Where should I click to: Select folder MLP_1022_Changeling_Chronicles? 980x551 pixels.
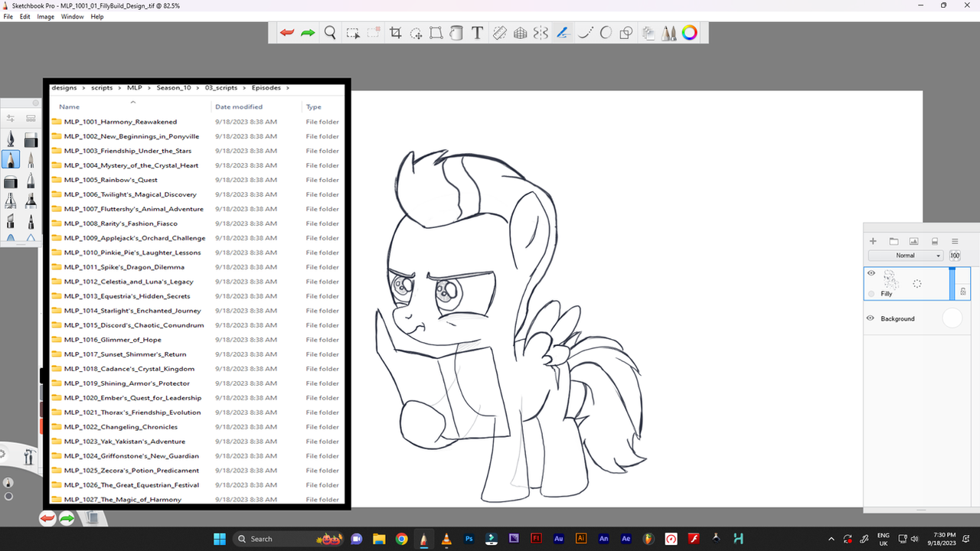point(121,427)
